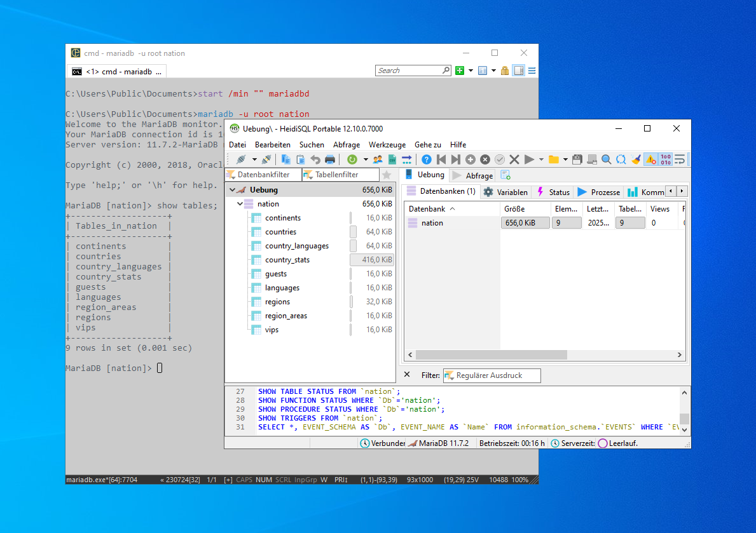756x533 pixels.
Task: Toggle the favorites star beside Tabellenfilter
Action: pyautogui.click(x=387, y=175)
